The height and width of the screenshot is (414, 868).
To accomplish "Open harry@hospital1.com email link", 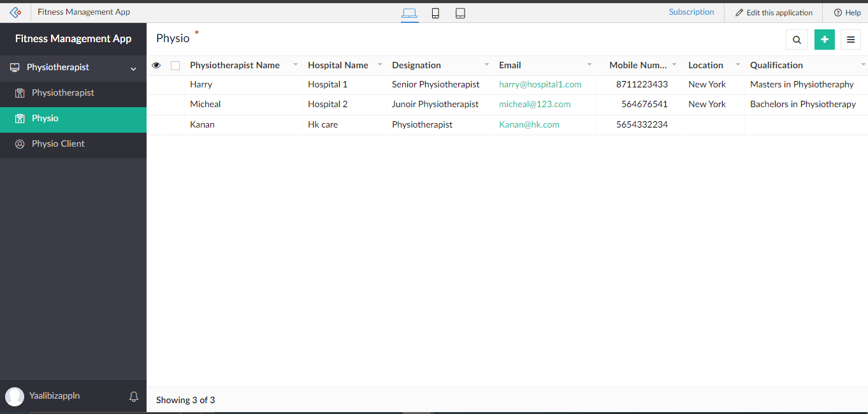I will [x=540, y=84].
